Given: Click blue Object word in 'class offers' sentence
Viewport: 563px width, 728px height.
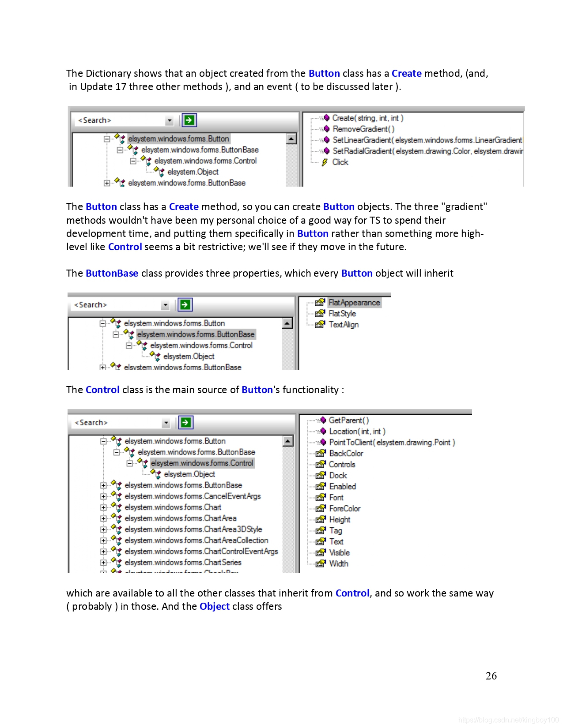Looking at the screenshot, I should click(x=215, y=606).
